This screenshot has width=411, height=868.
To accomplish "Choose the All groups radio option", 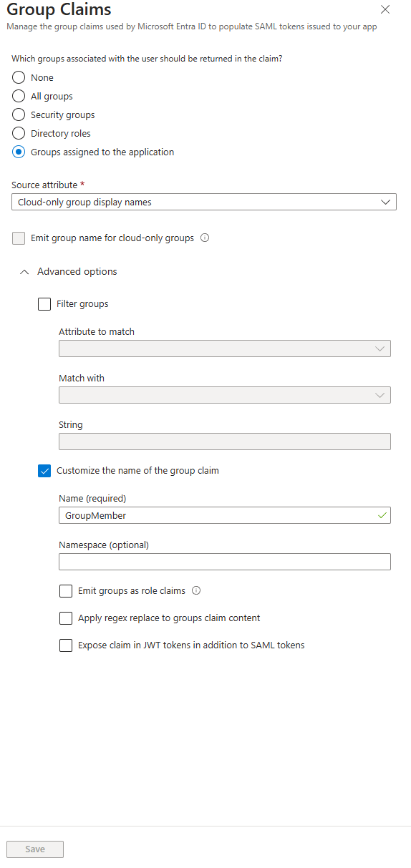I will tap(19, 96).
